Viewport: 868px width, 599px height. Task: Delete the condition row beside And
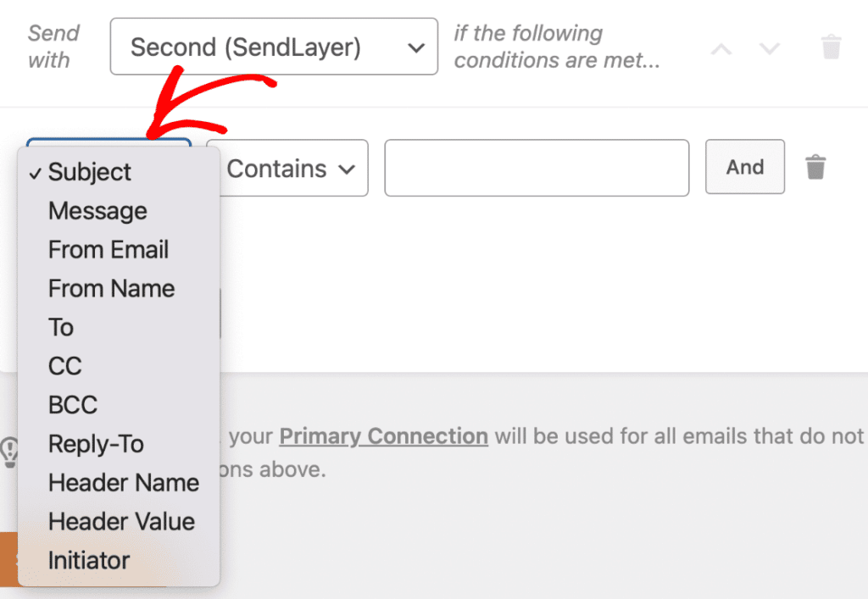point(815,168)
